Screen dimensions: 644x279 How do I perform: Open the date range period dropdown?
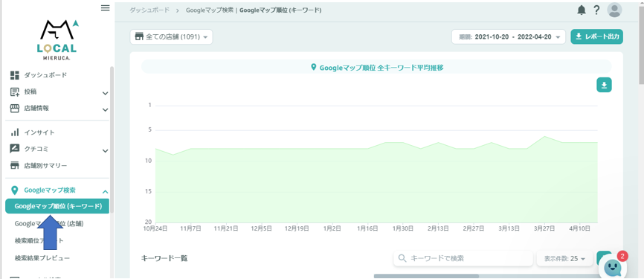click(x=509, y=37)
